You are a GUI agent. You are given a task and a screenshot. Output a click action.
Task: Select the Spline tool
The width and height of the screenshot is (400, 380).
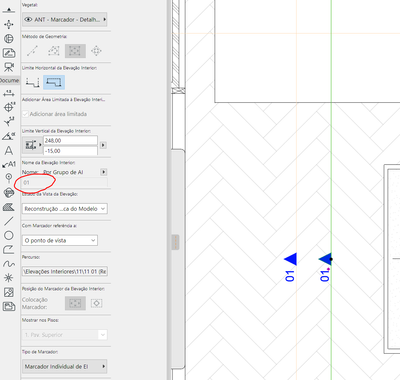[9, 264]
